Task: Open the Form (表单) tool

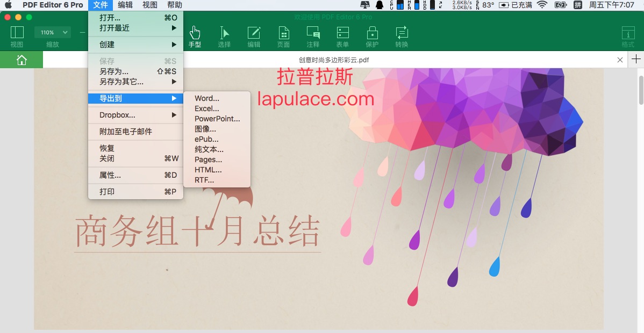Action: (342, 36)
